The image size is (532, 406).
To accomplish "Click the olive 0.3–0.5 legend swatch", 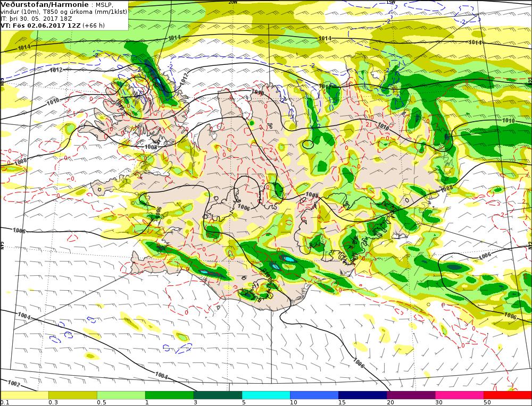I will click(72, 395).
